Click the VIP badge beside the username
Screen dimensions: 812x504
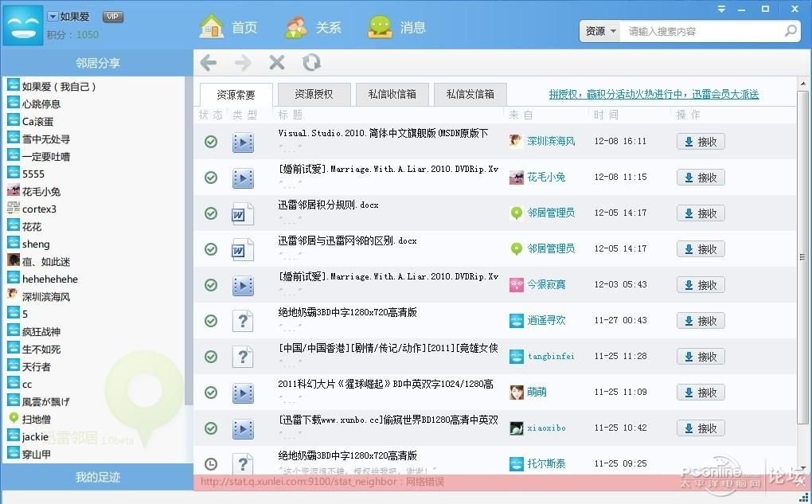(x=113, y=17)
